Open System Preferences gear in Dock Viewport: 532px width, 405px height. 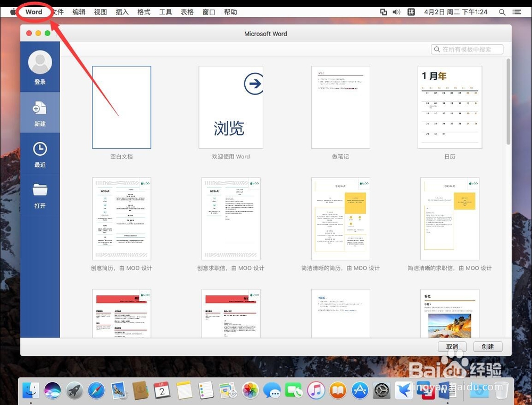coord(381,391)
